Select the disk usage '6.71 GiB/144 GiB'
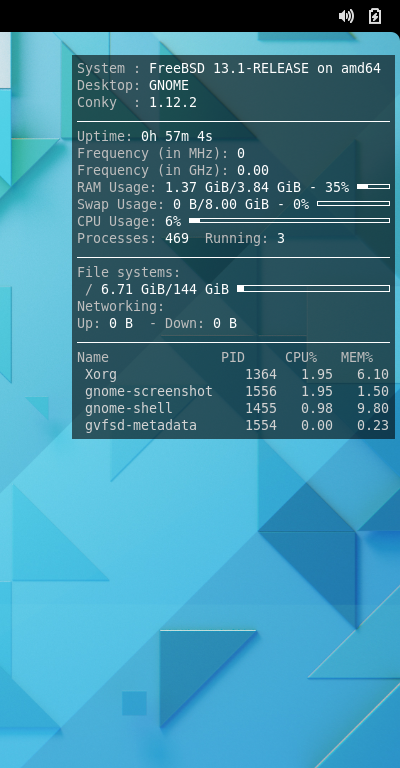This screenshot has width=400, height=768. [165, 289]
